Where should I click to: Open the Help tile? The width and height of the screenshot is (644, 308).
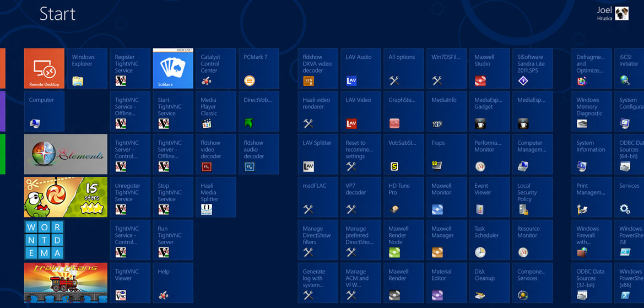click(x=173, y=283)
